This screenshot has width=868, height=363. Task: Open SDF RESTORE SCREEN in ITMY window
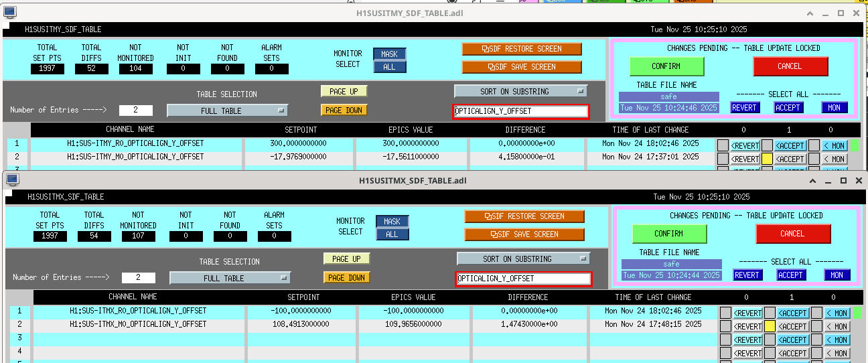click(522, 49)
